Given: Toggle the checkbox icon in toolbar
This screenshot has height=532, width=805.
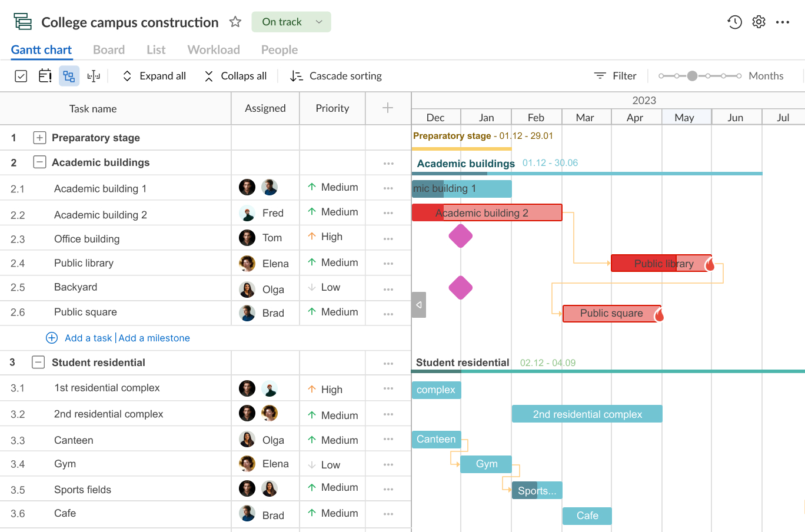Looking at the screenshot, I should pyautogui.click(x=21, y=76).
